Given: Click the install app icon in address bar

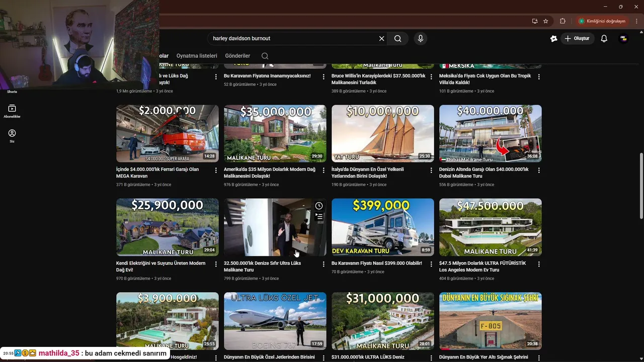Looking at the screenshot, I should [535, 21].
